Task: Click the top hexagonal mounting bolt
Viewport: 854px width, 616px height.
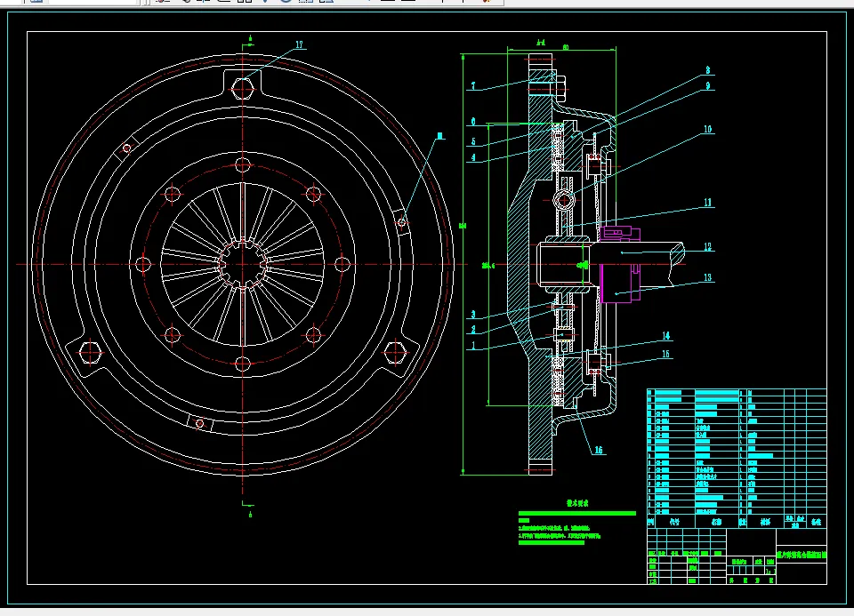Action: 243,88
